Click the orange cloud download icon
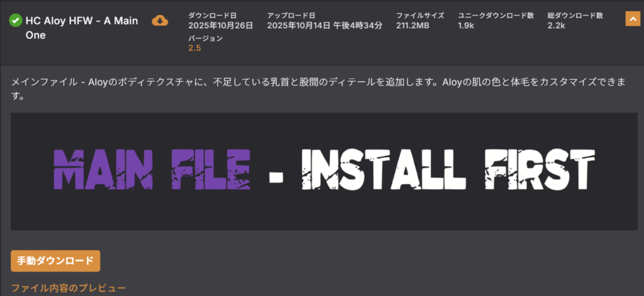The height and width of the screenshot is (296, 644). point(160,21)
